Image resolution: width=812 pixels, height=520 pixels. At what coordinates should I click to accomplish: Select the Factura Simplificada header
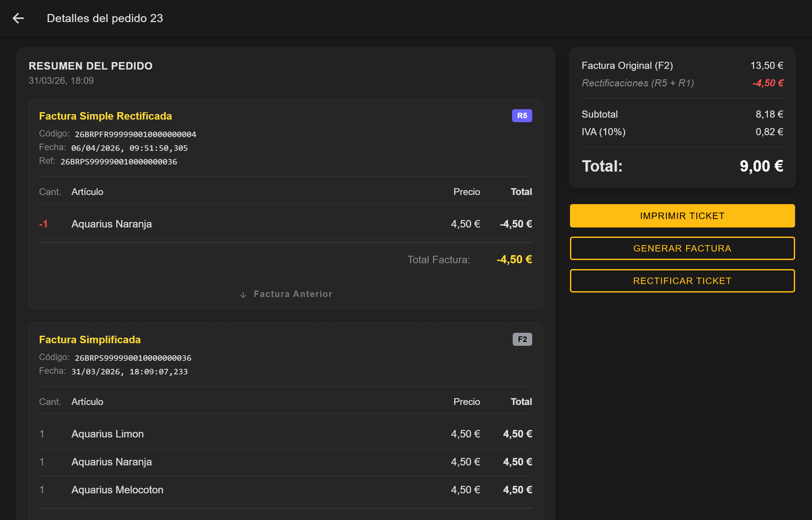(90, 340)
